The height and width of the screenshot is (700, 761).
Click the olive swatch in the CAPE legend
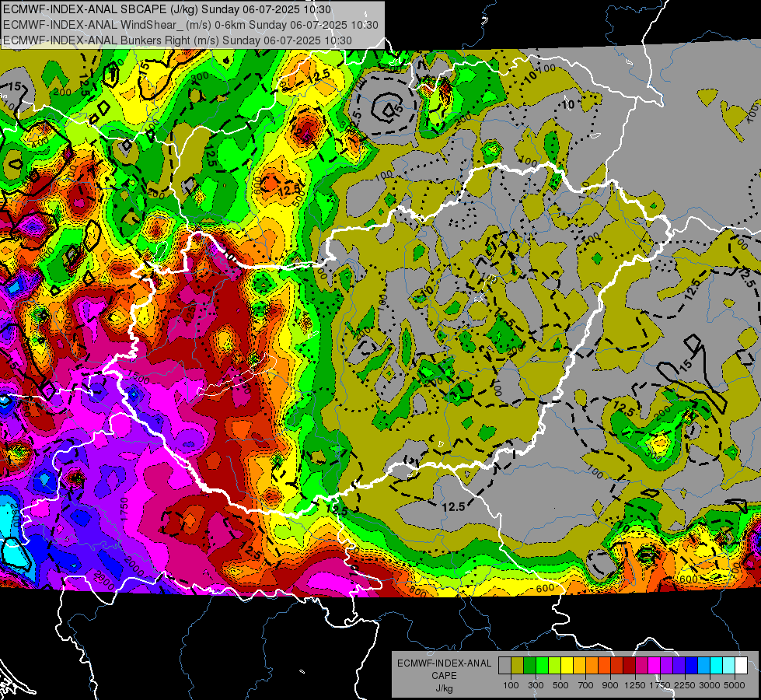pyautogui.click(x=518, y=666)
